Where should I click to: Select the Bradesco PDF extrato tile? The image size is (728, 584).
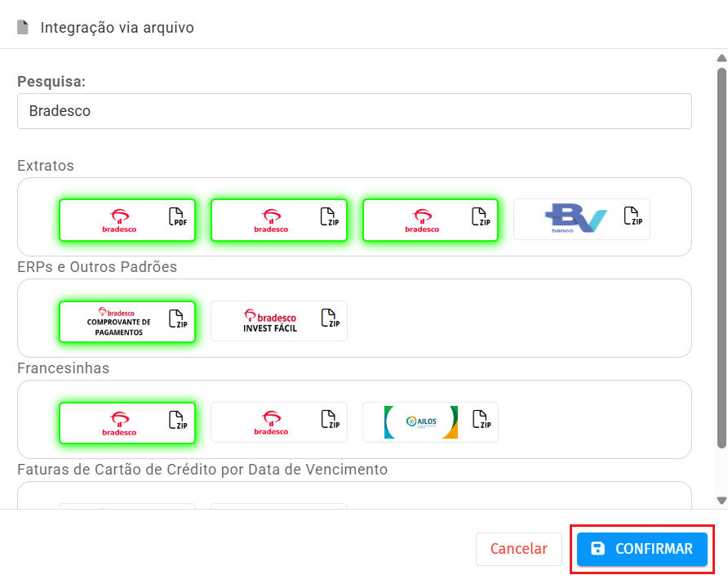127,220
